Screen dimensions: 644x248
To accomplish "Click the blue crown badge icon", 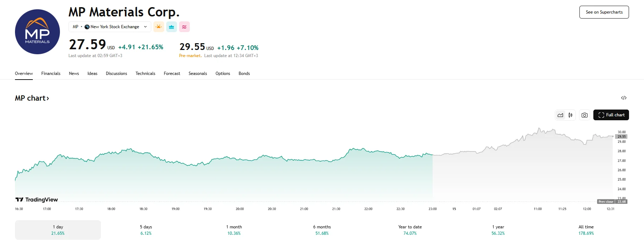I will pyautogui.click(x=172, y=27).
